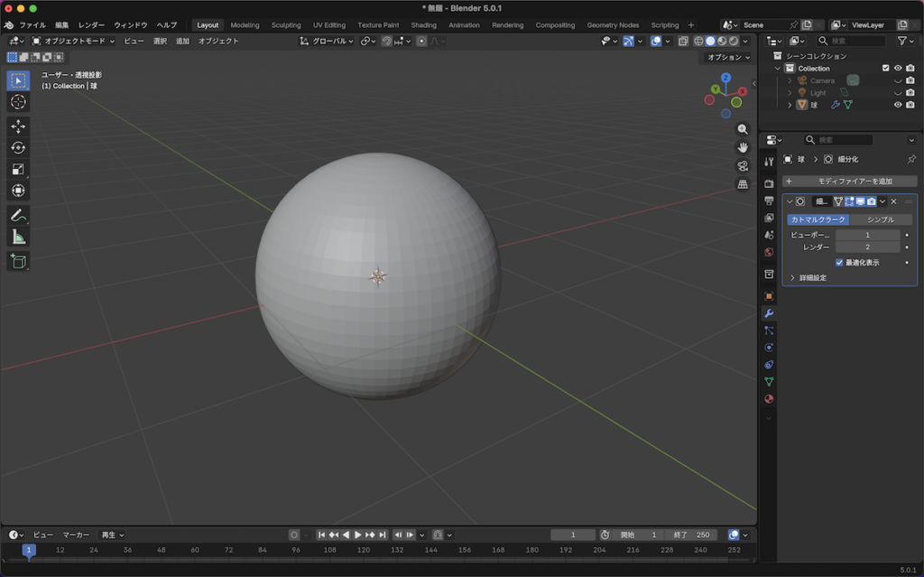Choose the Annotate pencil tool
Screen dimensions: 924x577
(18, 216)
